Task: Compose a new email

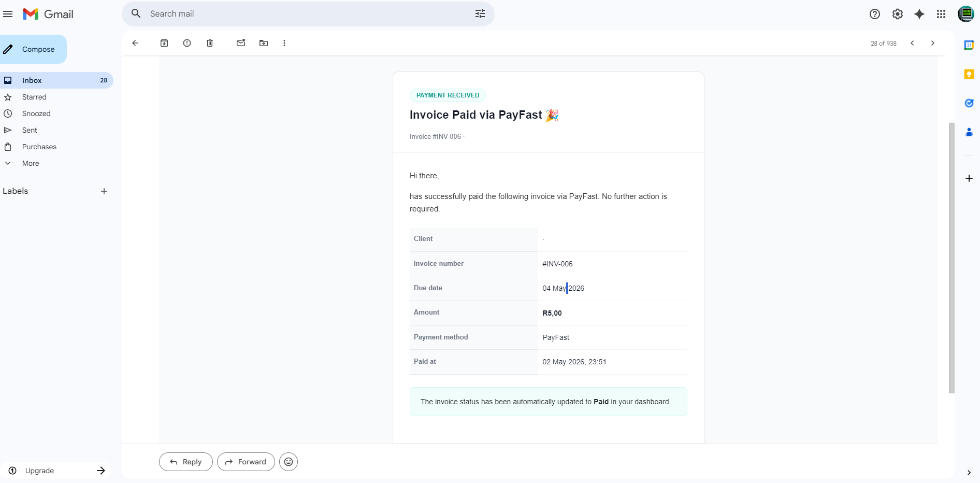Action: (33, 49)
